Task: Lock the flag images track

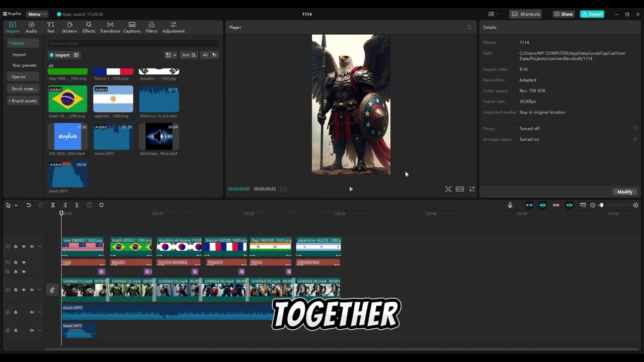Action: pos(16,246)
